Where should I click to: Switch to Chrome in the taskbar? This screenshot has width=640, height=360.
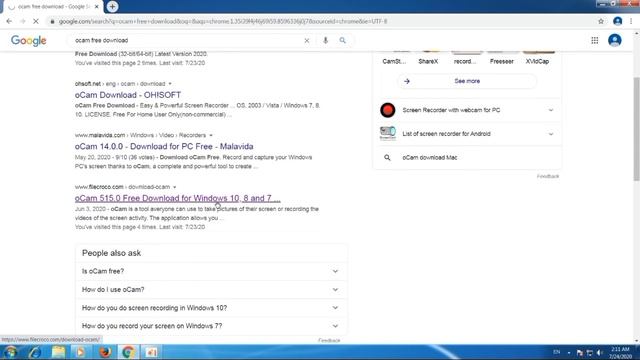(128, 352)
